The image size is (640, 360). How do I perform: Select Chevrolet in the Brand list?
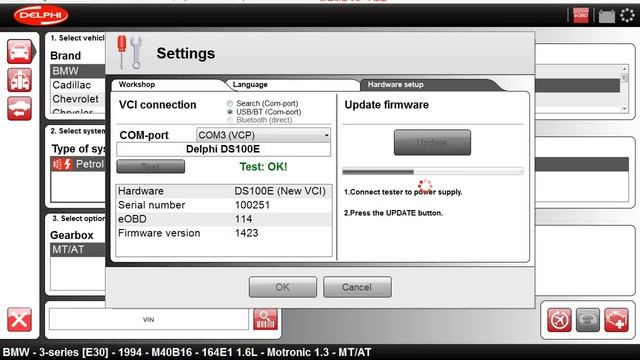pos(78,99)
